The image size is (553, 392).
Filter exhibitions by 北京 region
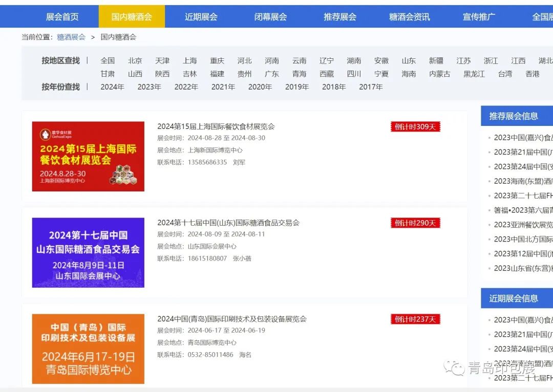click(x=135, y=60)
